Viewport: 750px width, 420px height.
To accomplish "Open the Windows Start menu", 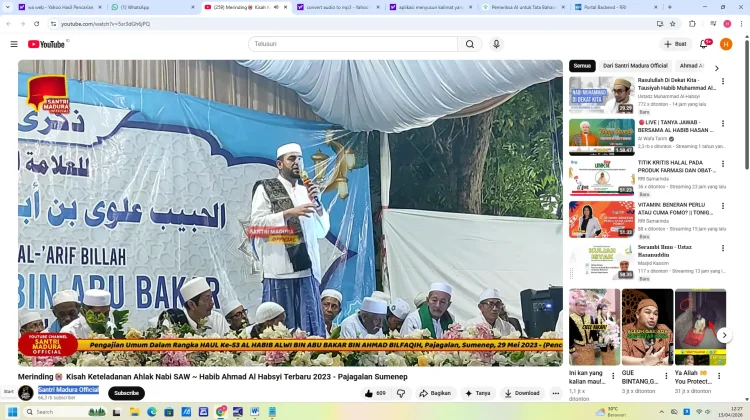I will (12, 412).
